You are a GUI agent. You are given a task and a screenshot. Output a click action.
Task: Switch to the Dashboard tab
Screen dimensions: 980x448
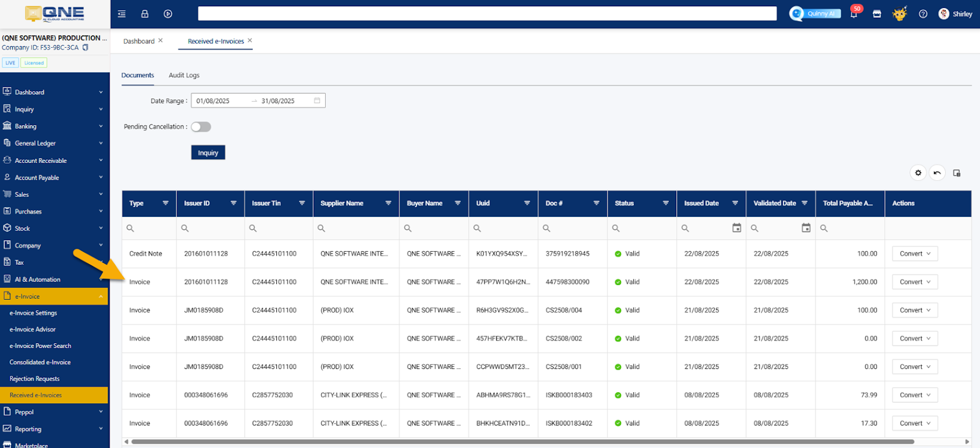(x=139, y=41)
